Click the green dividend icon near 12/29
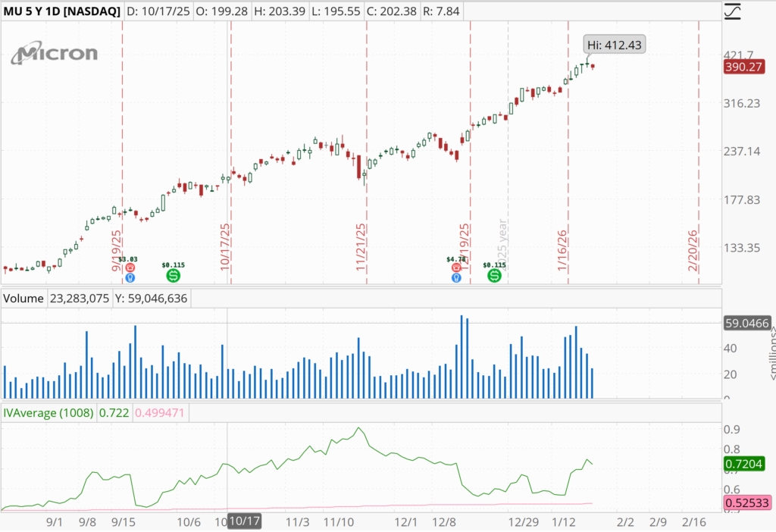 (495, 276)
